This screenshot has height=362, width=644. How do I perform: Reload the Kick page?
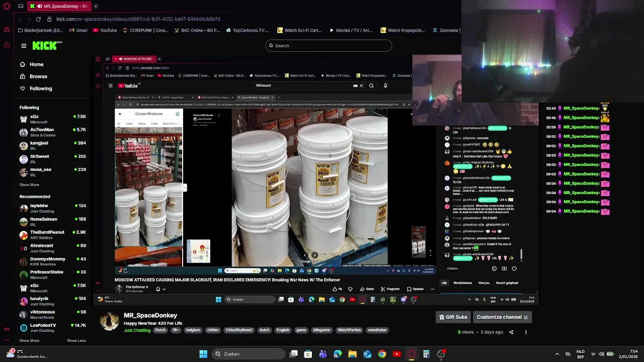pos(38,19)
